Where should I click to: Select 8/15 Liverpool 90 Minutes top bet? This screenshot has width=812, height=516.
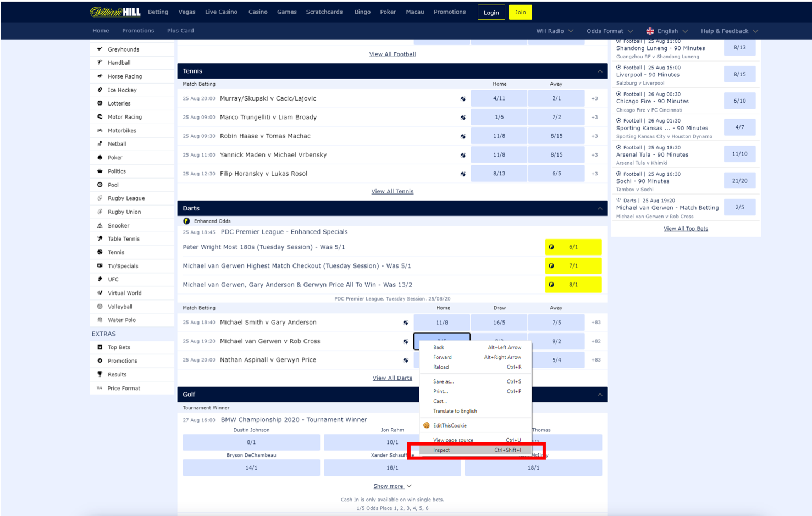[x=739, y=74]
